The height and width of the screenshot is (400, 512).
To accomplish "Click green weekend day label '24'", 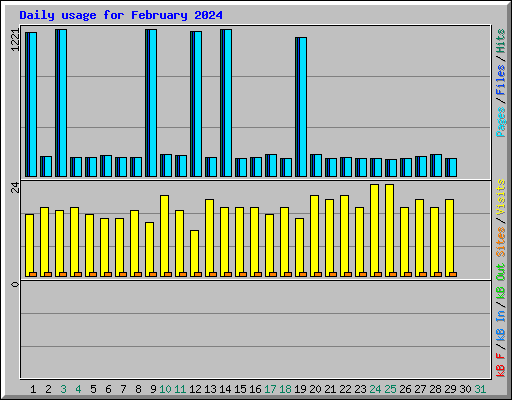I will click(375, 389).
